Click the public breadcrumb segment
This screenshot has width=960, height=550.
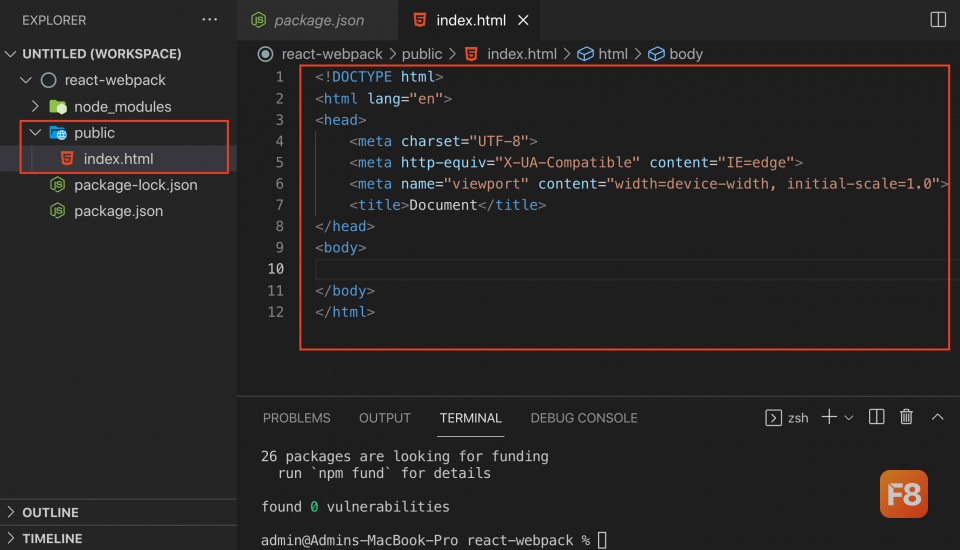[422, 54]
